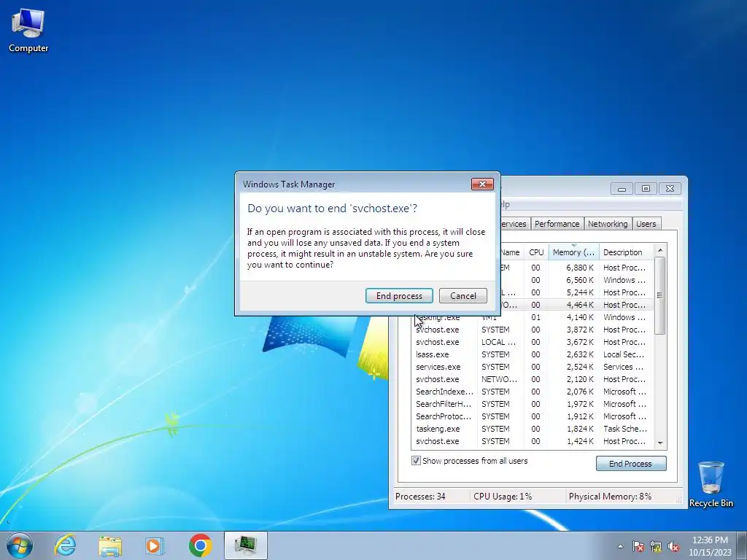The height and width of the screenshot is (560, 747).
Task: Sort processes by the Memory column
Action: pyautogui.click(x=573, y=252)
